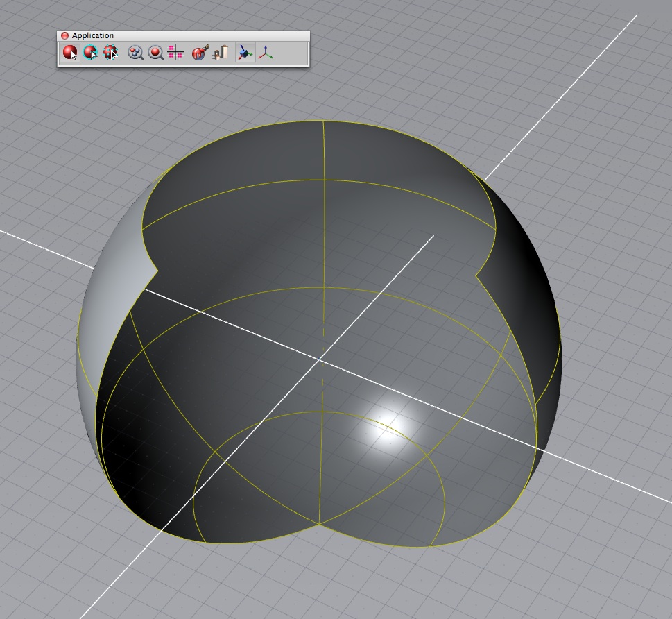The height and width of the screenshot is (619, 672).
Task: Select the object selection tool (red sphere with cursor)
Action: point(70,53)
